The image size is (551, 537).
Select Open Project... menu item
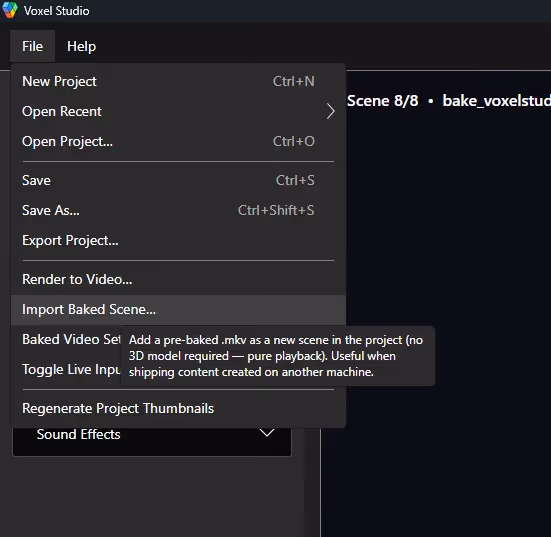pos(179,141)
